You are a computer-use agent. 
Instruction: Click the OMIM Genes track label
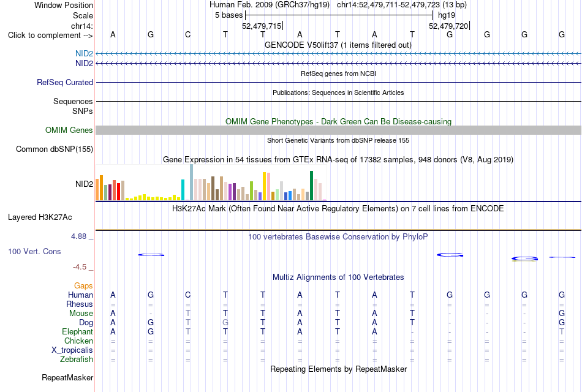click(69, 130)
